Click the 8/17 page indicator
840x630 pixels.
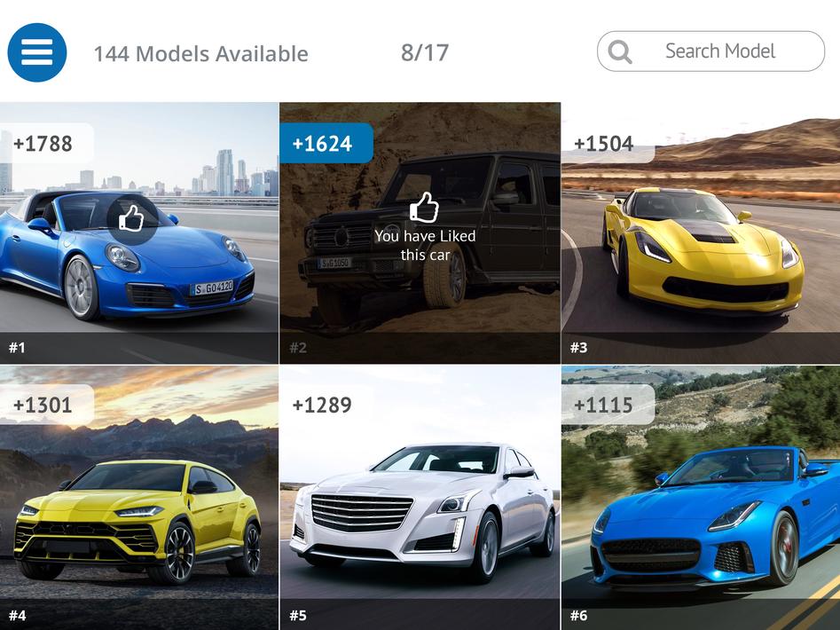click(x=425, y=52)
